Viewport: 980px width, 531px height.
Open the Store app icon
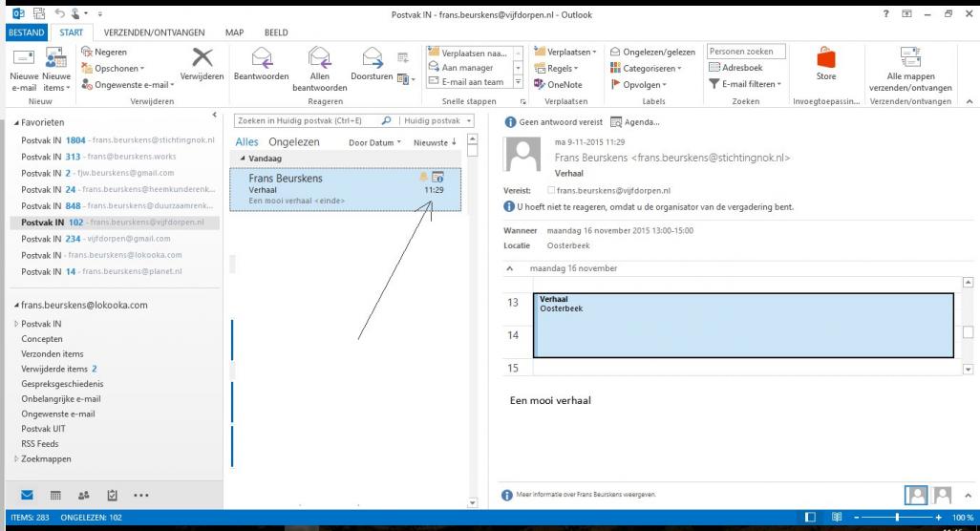[827, 59]
